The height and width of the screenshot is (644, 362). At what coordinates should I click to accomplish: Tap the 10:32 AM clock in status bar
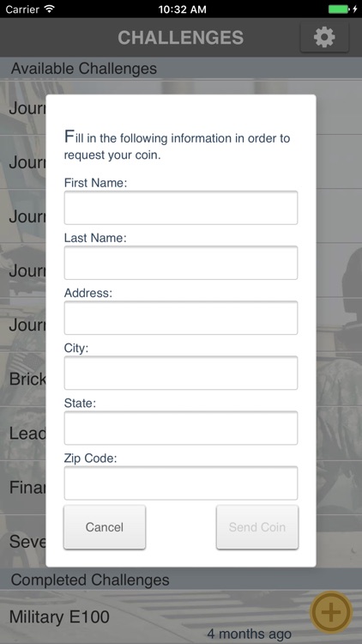pos(182,9)
